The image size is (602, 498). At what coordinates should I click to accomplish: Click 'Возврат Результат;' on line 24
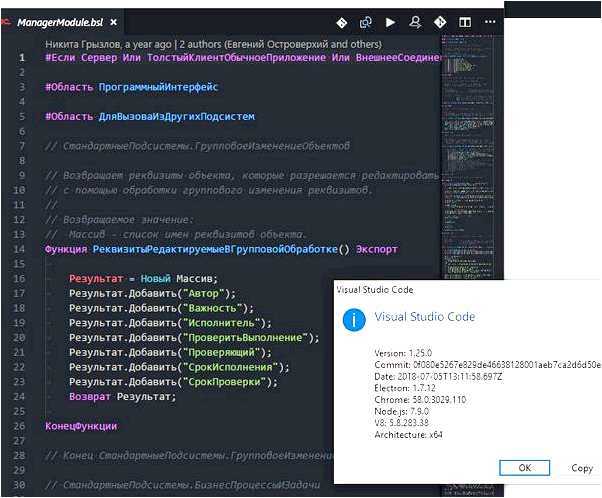tap(122, 397)
